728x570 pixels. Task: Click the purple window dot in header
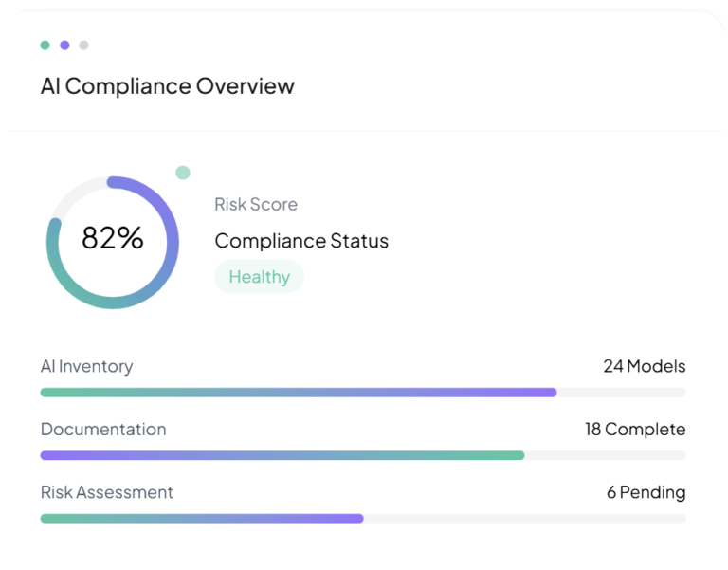tap(64, 45)
